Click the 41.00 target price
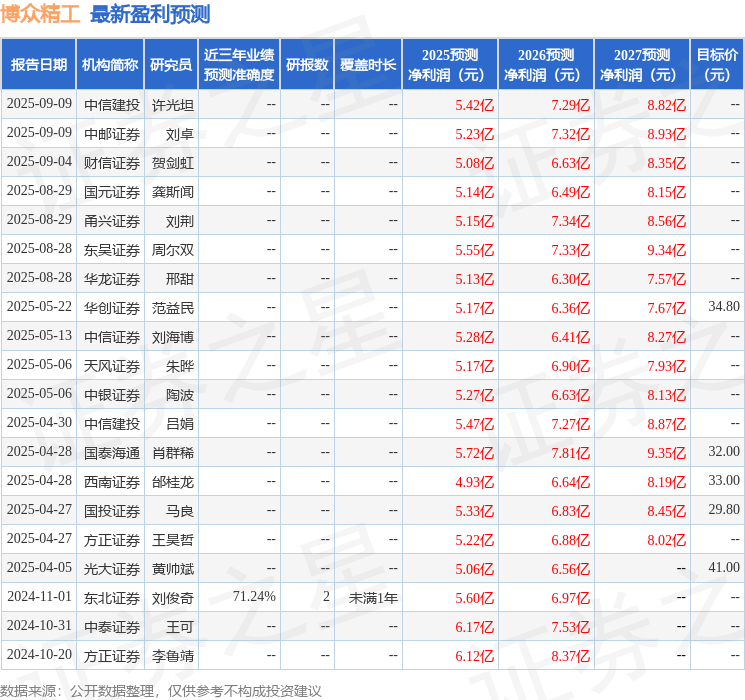This screenshot has height=700, width=745. click(x=724, y=567)
